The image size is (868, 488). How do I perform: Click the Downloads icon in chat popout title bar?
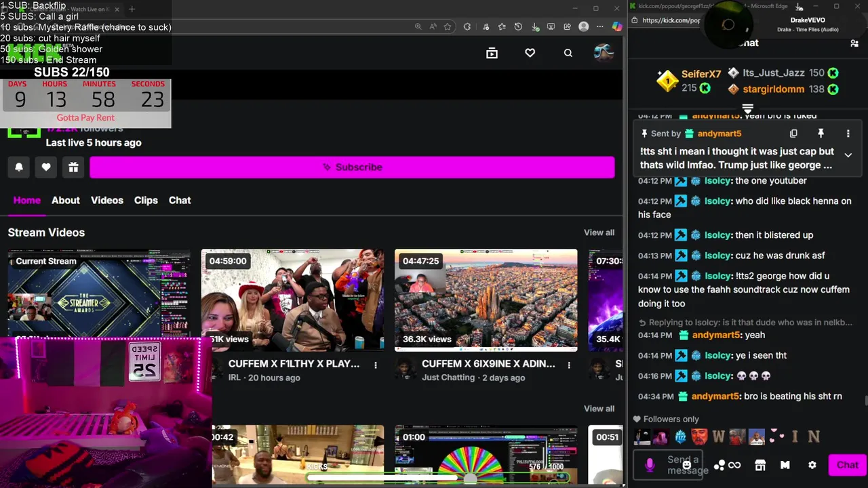coord(800,6)
